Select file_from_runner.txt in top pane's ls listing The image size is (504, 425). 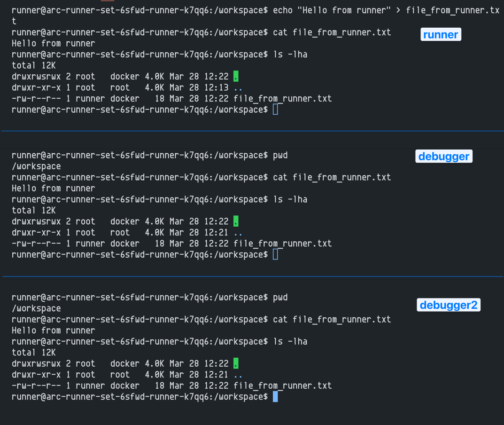click(282, 99)
